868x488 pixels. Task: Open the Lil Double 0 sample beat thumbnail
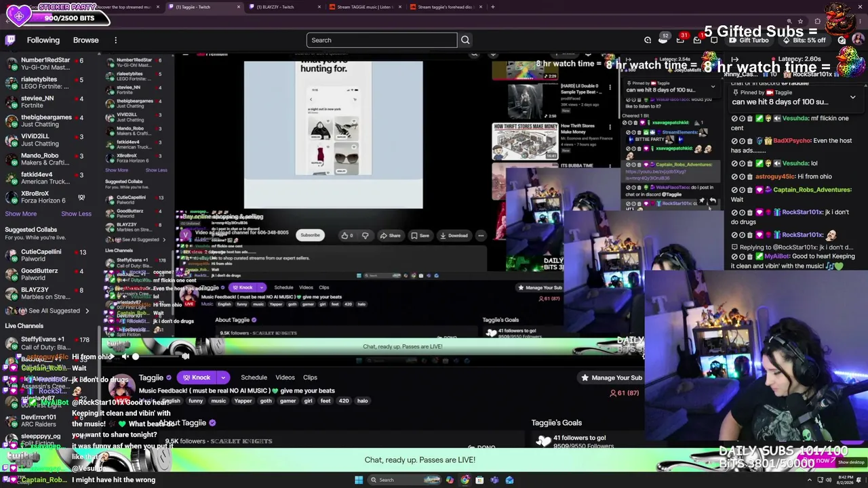click(525, 100)
